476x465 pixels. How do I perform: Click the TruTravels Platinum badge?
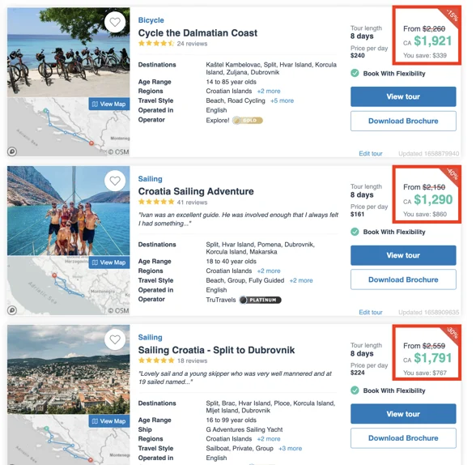[260, 300]
